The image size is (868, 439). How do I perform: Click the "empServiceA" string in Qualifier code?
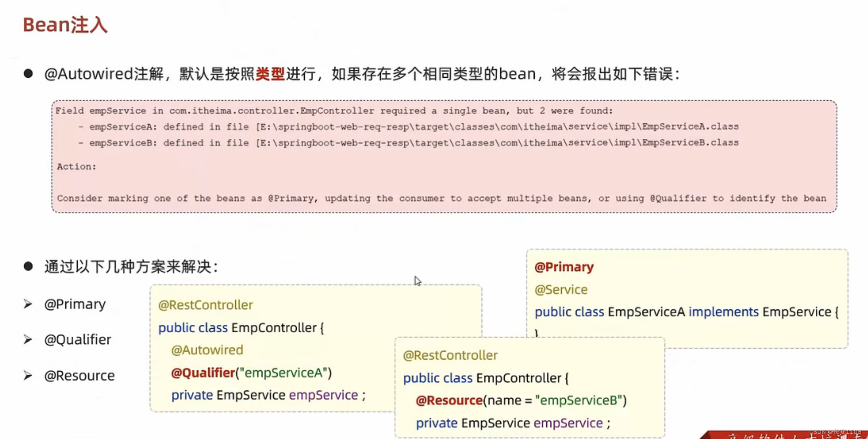[x=283, y=373]
